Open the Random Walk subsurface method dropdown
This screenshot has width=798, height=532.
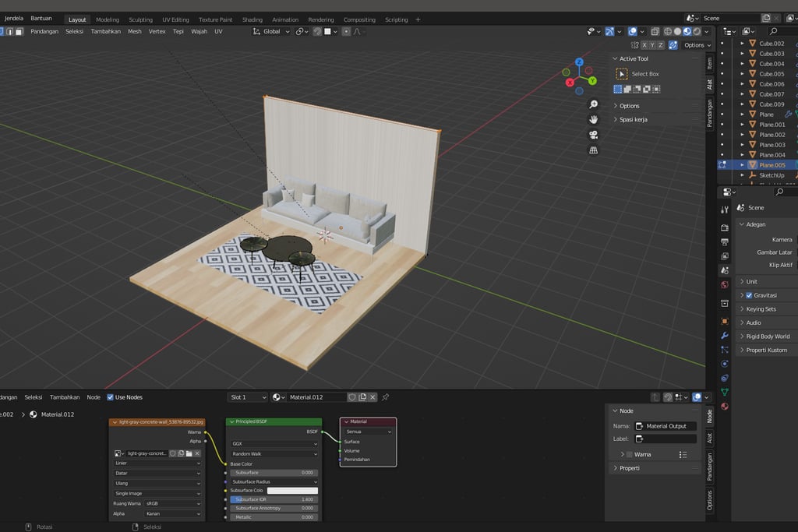point(274,453)
